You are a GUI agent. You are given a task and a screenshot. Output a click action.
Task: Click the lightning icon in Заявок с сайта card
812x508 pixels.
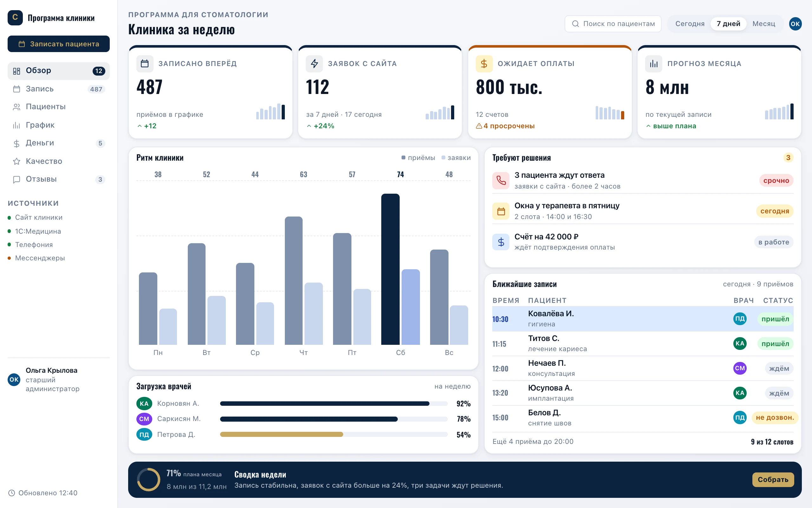click(314, 63)
